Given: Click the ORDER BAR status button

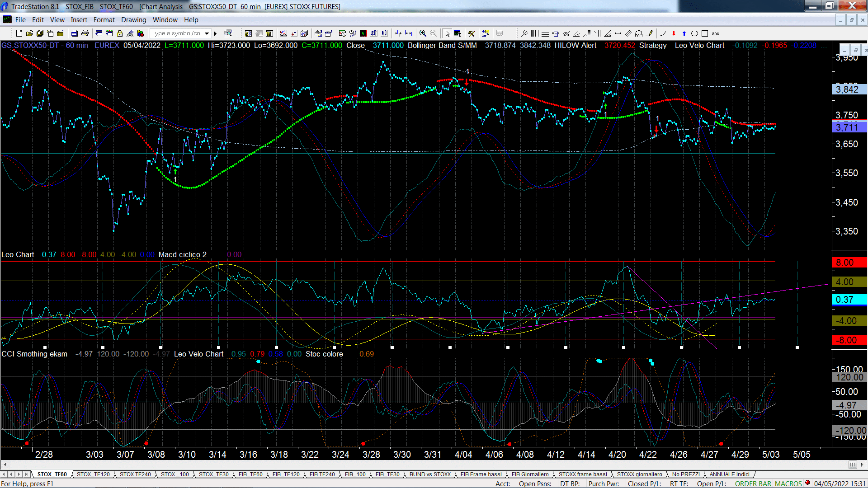Looking at the screenshot, I should point(753,483).
